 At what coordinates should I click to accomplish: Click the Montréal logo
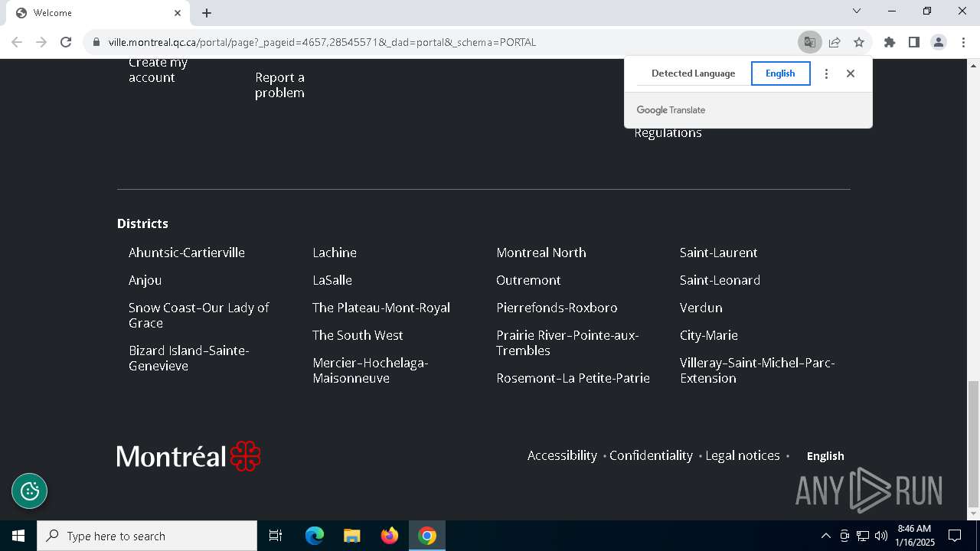(188, 456)
